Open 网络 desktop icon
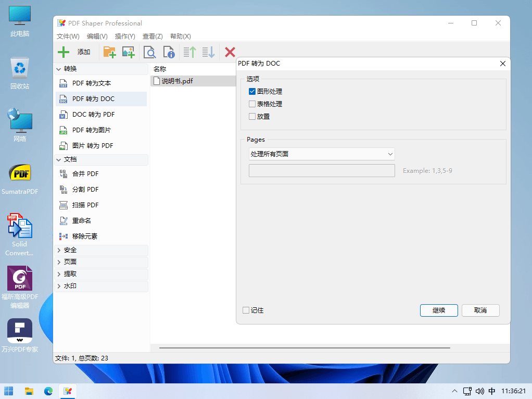 click(x=20, y=125)
